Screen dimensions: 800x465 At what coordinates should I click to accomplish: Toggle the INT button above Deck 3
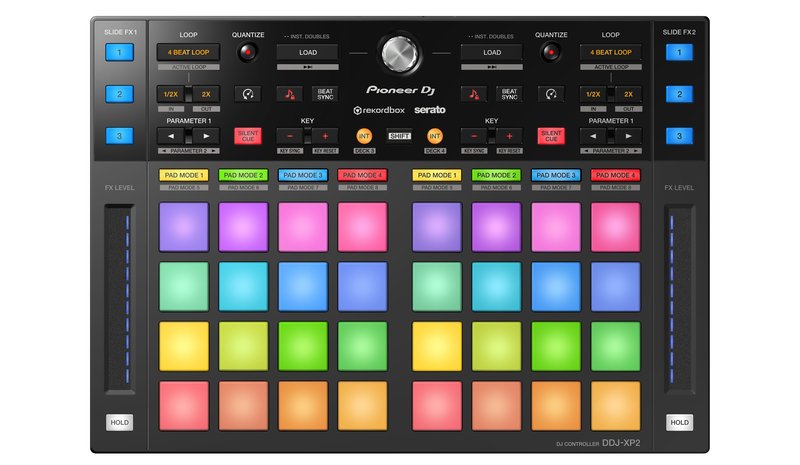364,136
